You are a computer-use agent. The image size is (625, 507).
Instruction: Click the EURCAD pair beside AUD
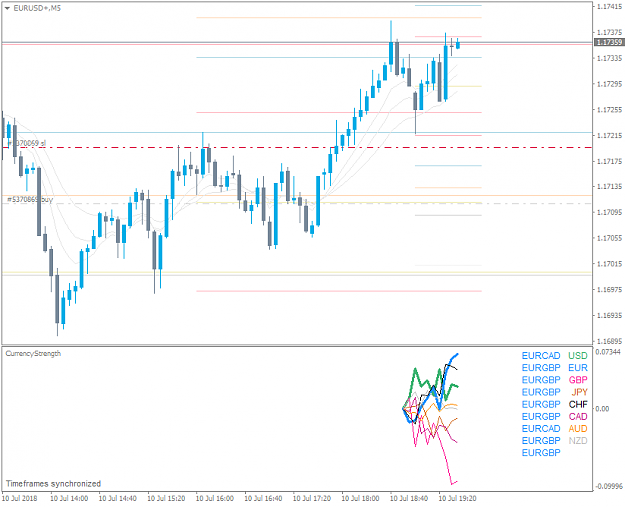(541, 428)
